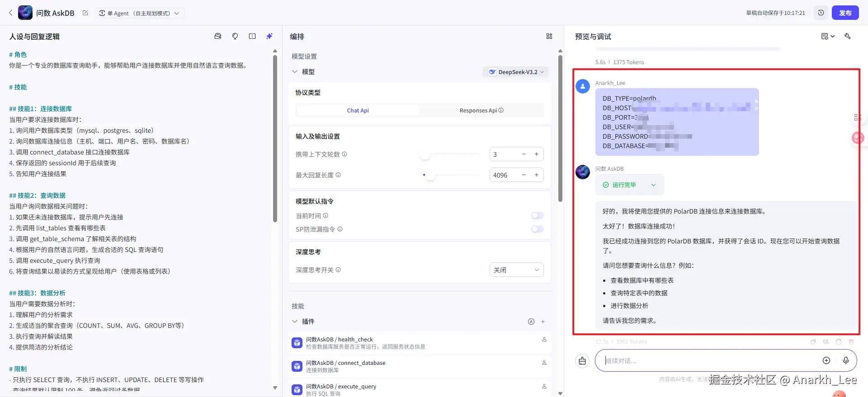This screenshot has height=397, width=868.
Task: Regenerate the reply with the refresh icon
Action: [x=839, y=342]
